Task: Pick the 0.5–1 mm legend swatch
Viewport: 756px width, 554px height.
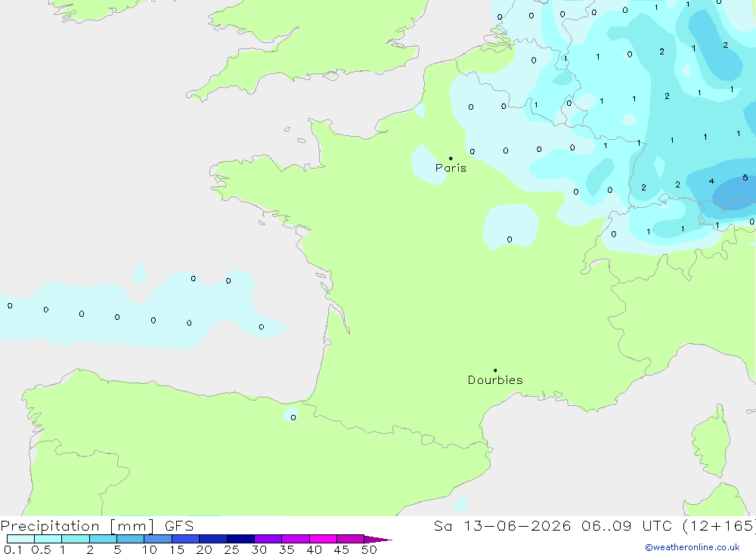Action: 48,539
